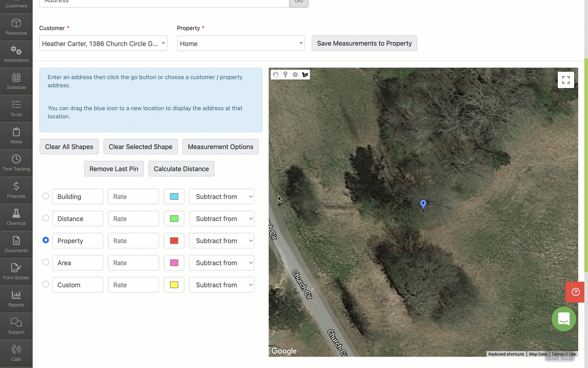This screenshot has height=368, width=588.
Task: Focus the Area Rate field
Action: [x=134, y=263]
